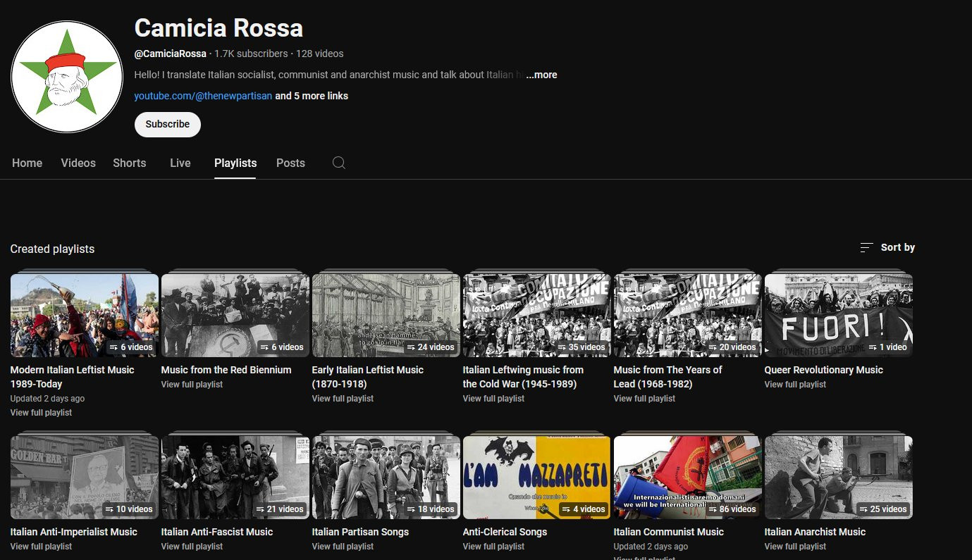Open Music from the Red Biennium thumbnail

tap(235, 315)
